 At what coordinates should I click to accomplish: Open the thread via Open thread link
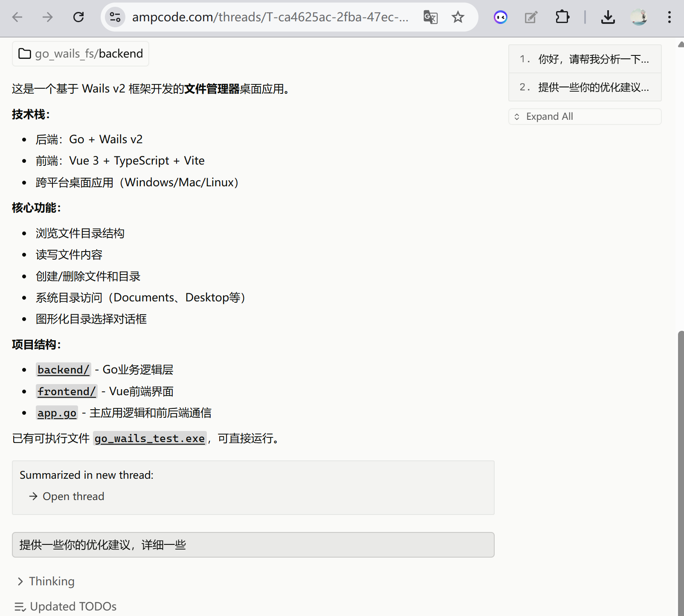coord(73,496)
